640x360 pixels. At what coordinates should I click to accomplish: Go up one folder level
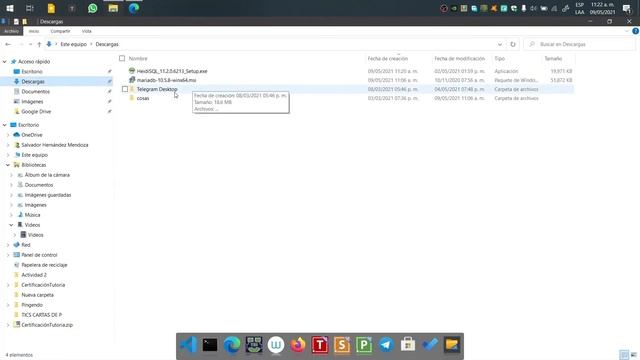[x=39, y=44]
